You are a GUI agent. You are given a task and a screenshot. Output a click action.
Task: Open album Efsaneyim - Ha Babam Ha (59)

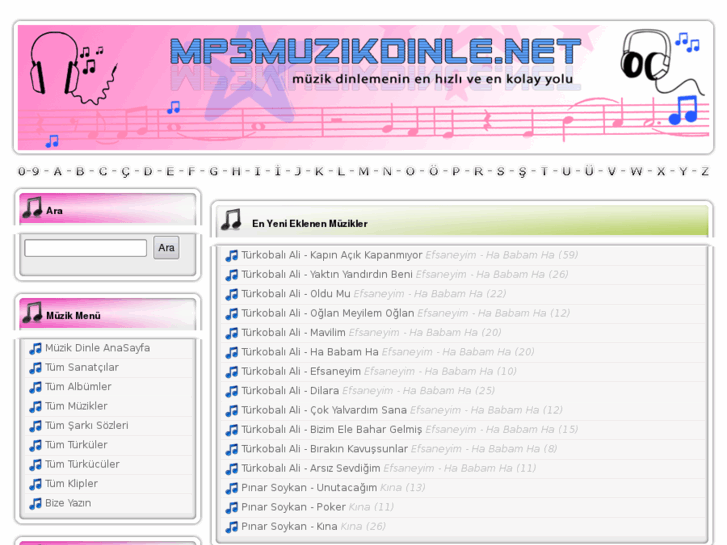(502, 255)
